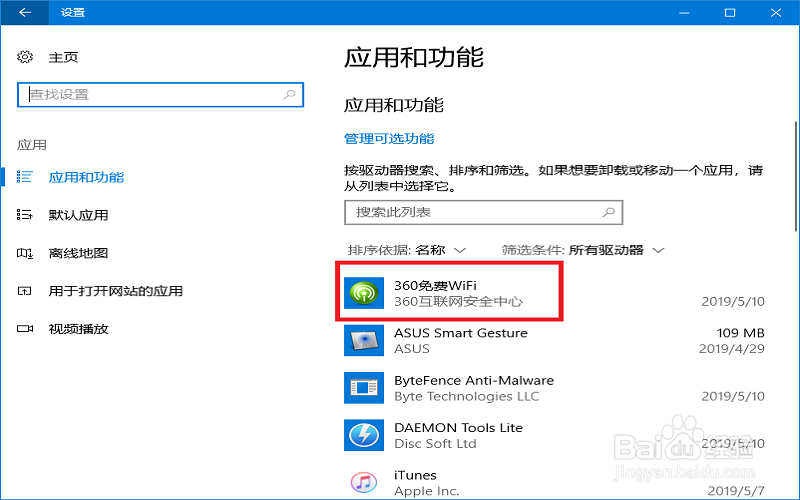Select the iTunes app name
The width and height of the screenshot is (800, 500).
pyautogui.click(x=415, y=475)
